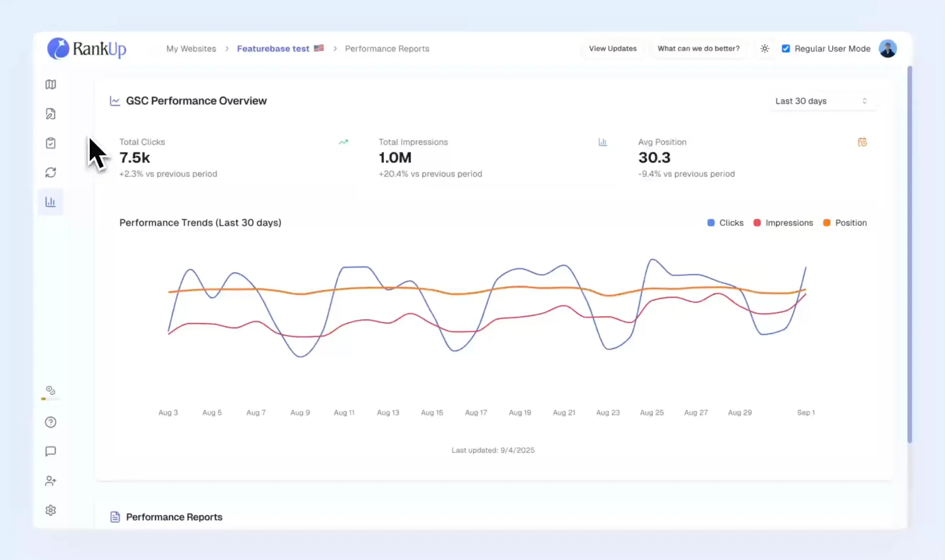Toggle the light/dark theme sun icon
The image size is (945, 560).
click(x=765, y=49)
